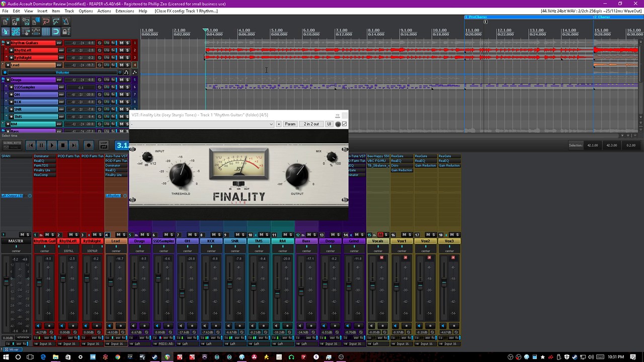This screenshot has height=362, width=644.
Task: Click the transport Pause button
Action: (x=41, y=145)
